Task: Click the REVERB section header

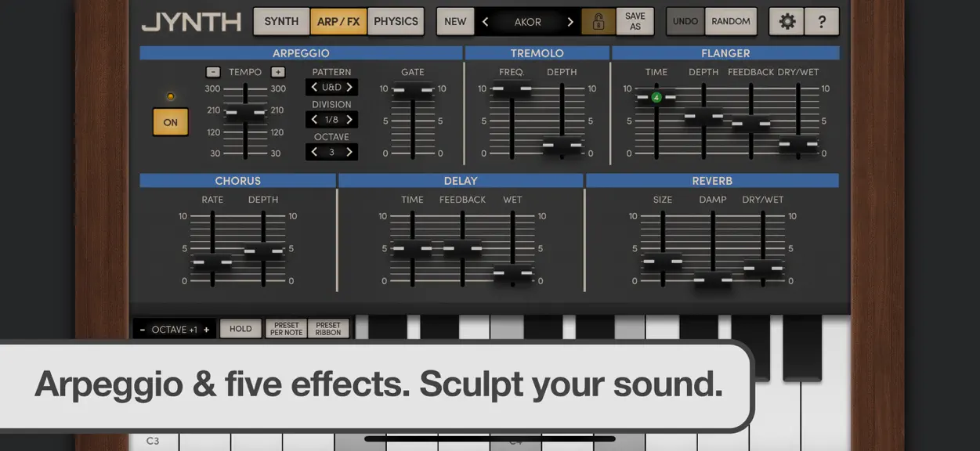Action: point(712,181)
